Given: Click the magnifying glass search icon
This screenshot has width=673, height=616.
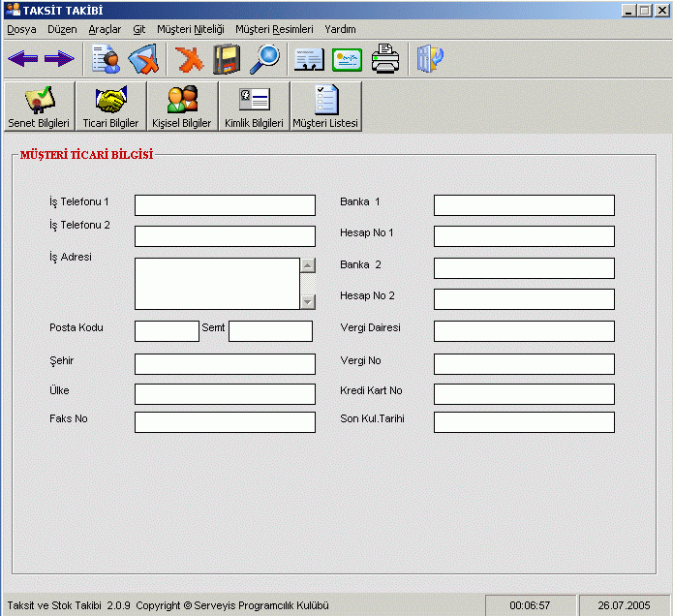Looking at the screenshot, I should [x=263, y=60].
